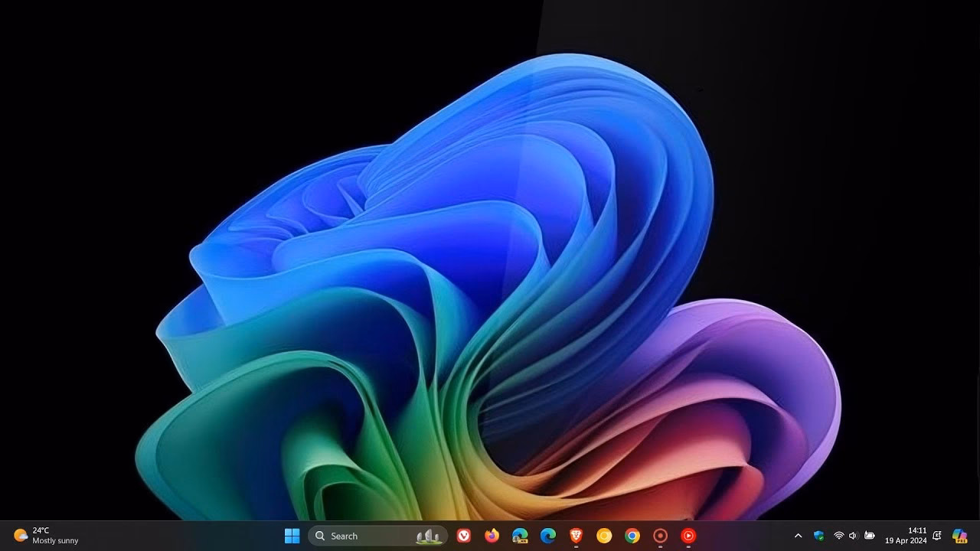Click the taskbar Search box

tap(378, 536)
